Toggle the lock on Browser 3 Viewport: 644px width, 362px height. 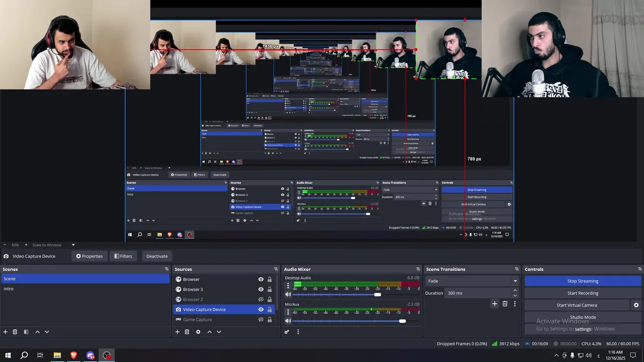tap(269, 290)
